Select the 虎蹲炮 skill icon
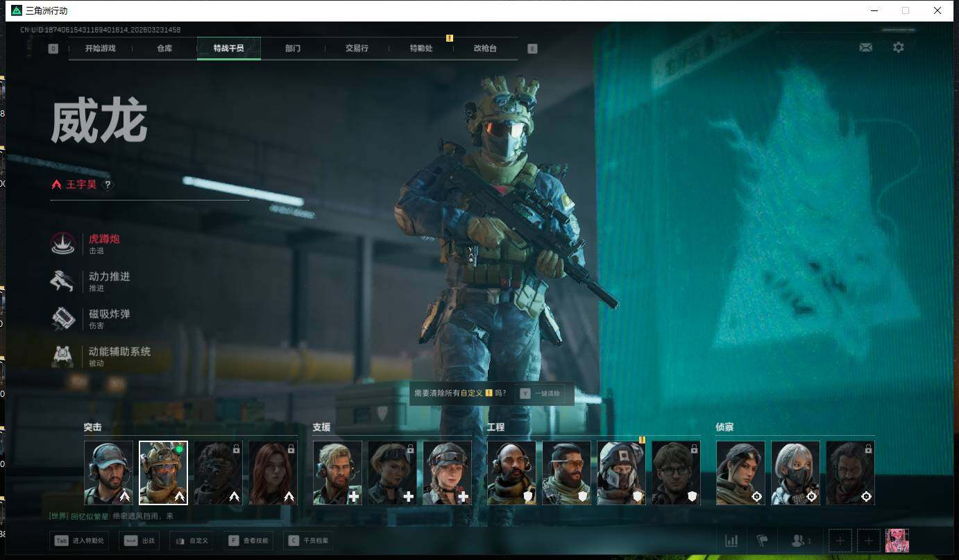 (x=62, y=244)
